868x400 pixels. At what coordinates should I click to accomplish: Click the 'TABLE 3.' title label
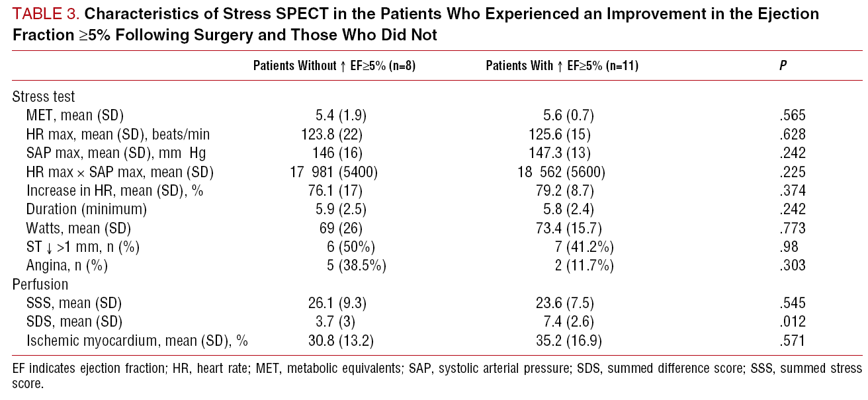pos(42,14)
